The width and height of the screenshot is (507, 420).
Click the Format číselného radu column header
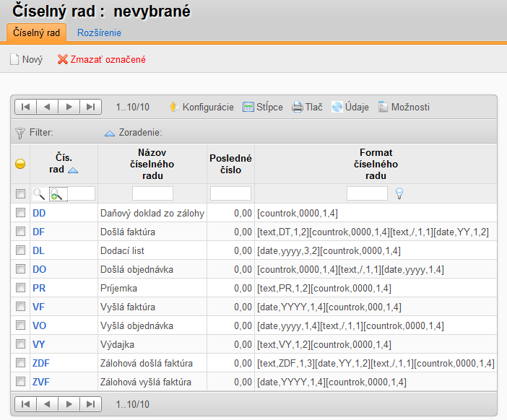point(376,164)
